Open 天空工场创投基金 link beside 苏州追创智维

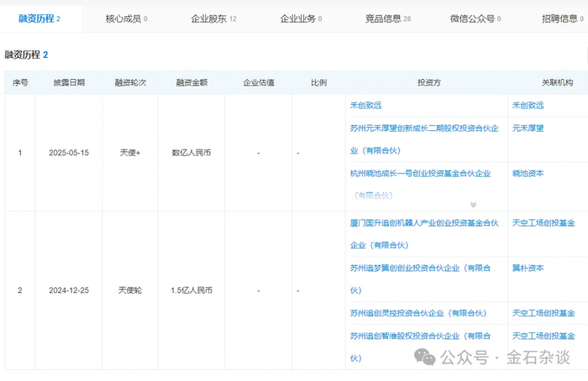coord(543,336)
